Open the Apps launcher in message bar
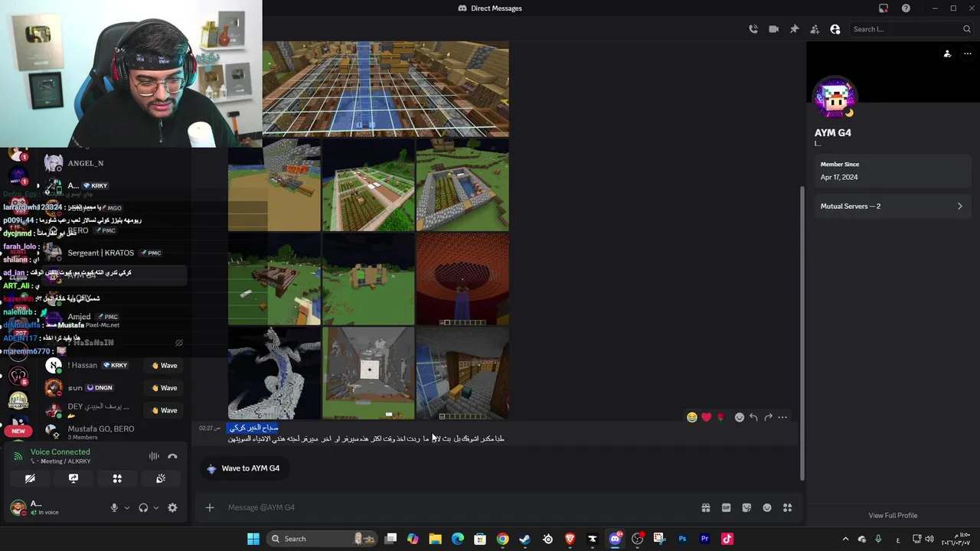 coord(787,507)
